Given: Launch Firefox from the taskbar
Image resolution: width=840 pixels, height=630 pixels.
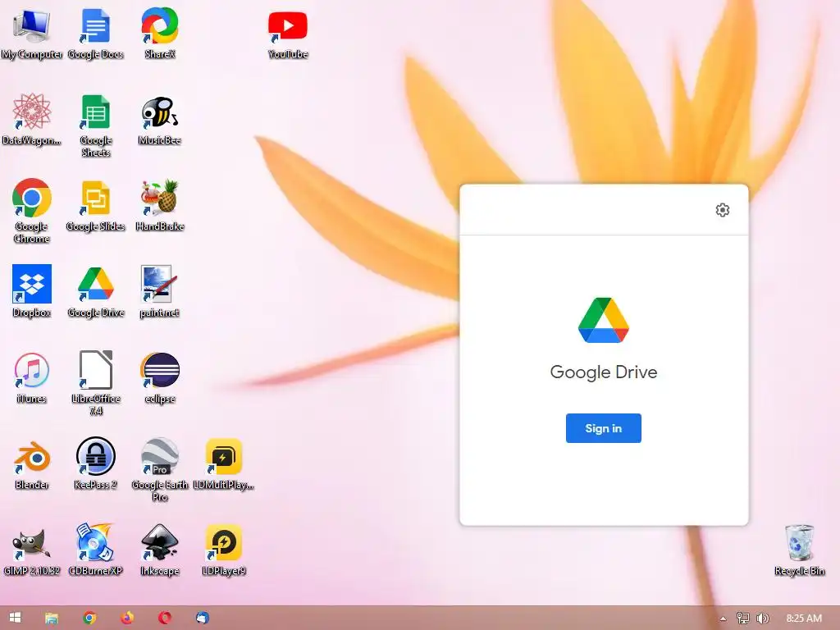Looking at the screenshot, I should (127, 618).
